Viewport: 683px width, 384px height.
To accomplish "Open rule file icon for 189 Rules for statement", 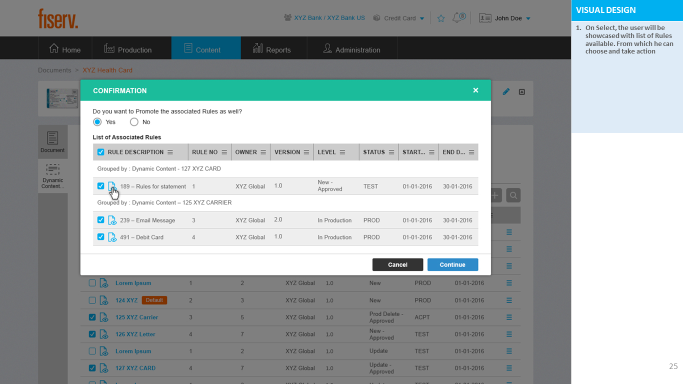I will (112, 186).
